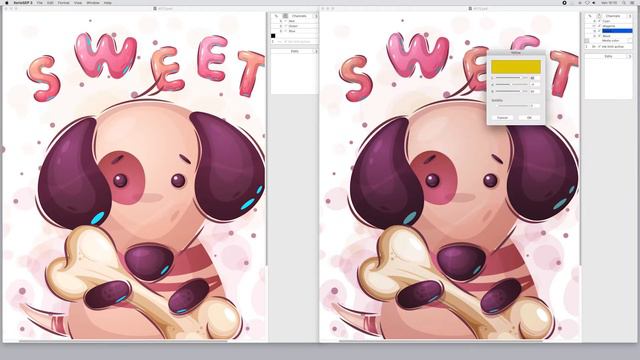
Task: Click the pencil icon in right window's Channels panel
Action: coord(590,16)
